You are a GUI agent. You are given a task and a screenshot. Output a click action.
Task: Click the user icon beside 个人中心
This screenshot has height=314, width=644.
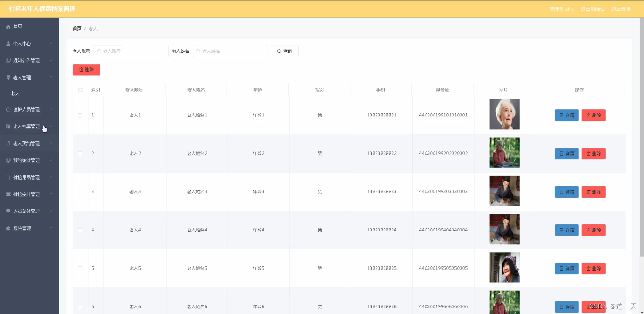pos(8,44)
